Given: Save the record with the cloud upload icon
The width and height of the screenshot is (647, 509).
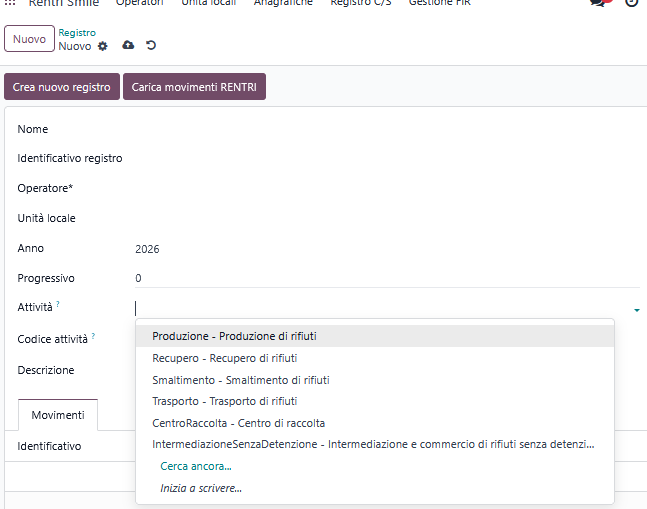Looking at the screenshot, I should pos(128,45).
